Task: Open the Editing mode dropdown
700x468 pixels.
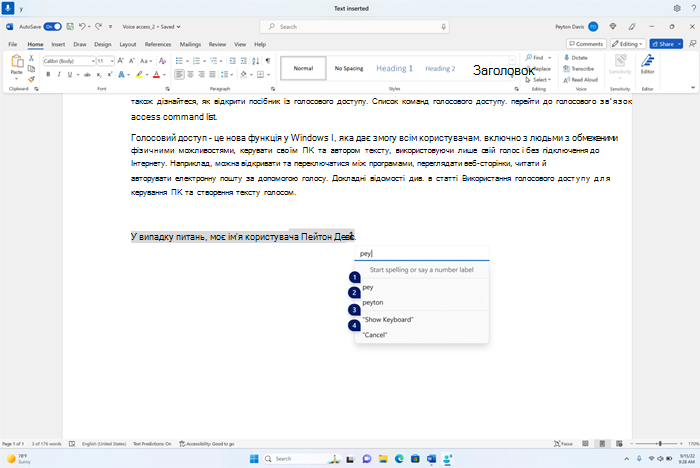Action: click(627, 44)
